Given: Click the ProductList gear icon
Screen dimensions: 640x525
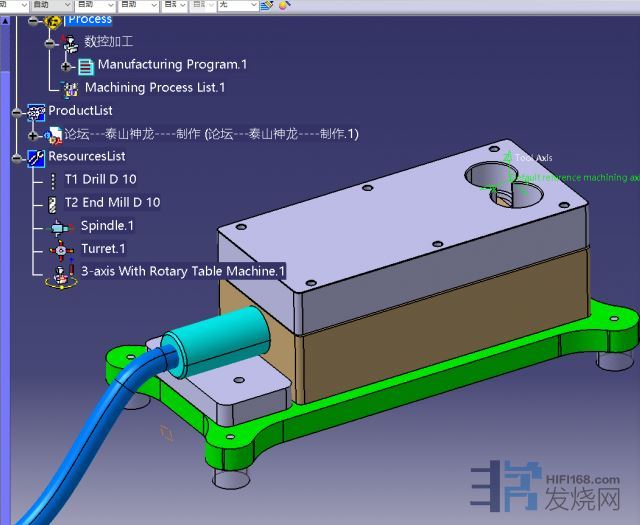Looking at the screenshot, I should pos(36,111).
